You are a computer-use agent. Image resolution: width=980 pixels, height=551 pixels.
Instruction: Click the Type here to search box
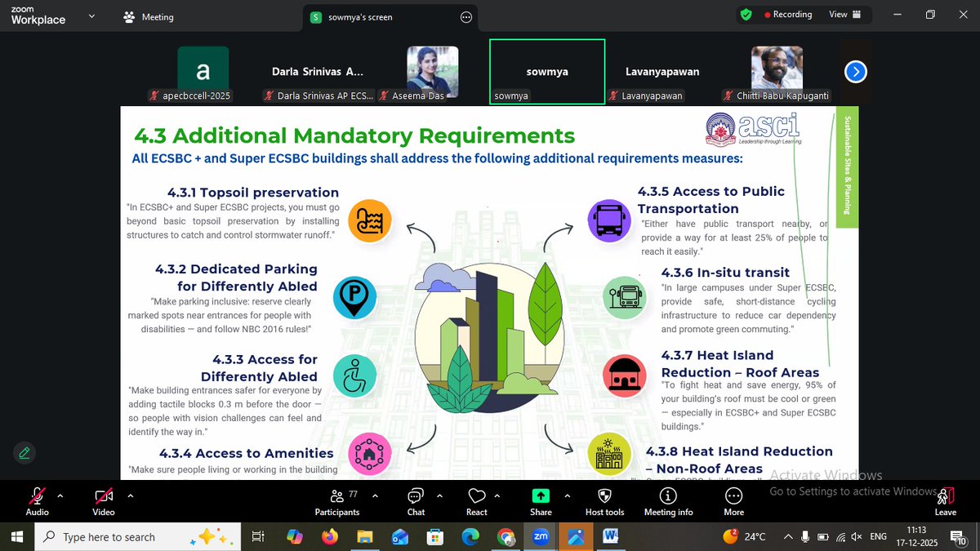139,536
